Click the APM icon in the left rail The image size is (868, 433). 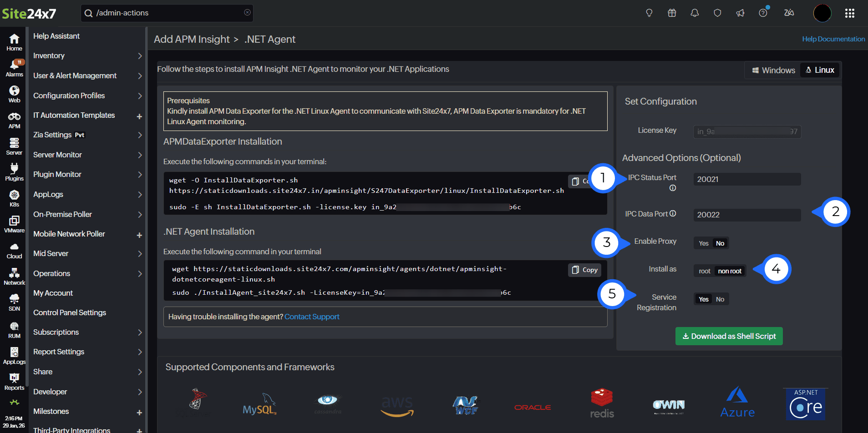point(14,121)
